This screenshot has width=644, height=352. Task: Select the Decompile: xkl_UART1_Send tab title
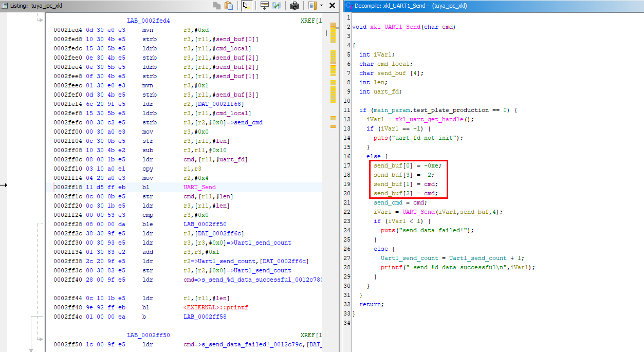coord(411,6)
